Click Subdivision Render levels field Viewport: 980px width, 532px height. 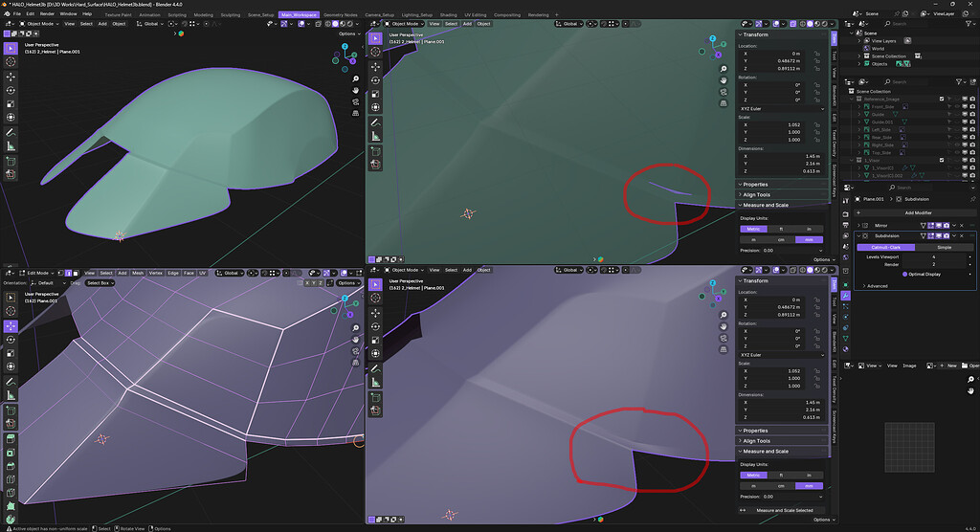(x=935, y=264)
